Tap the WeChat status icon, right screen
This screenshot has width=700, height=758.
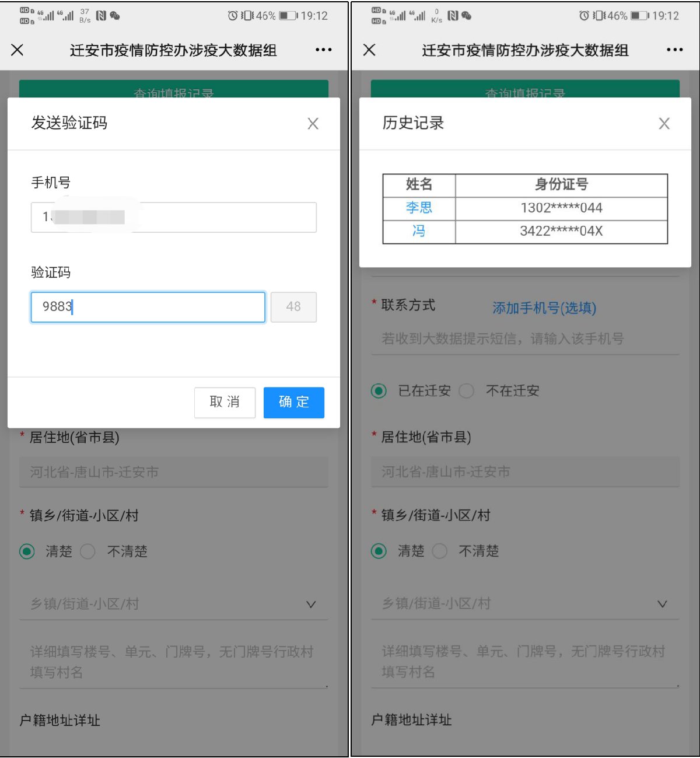click(466, 16)
